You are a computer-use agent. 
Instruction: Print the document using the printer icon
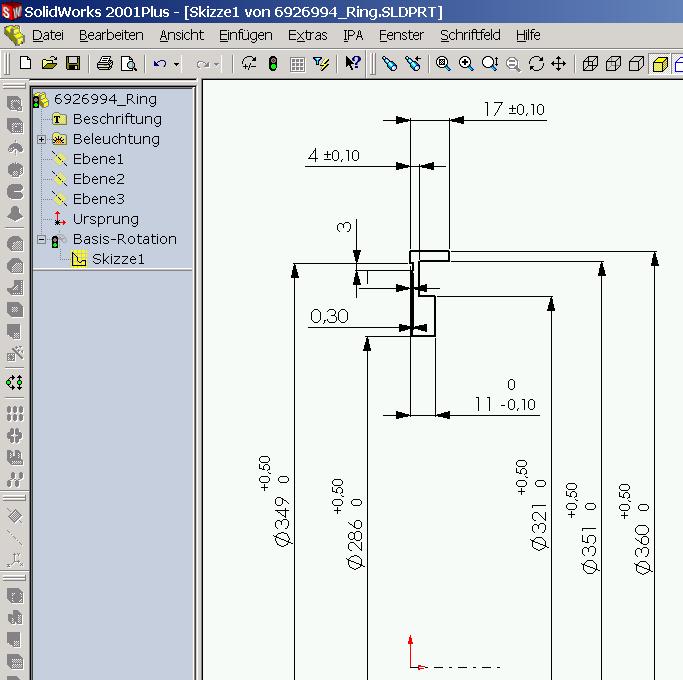coord(105,64)
